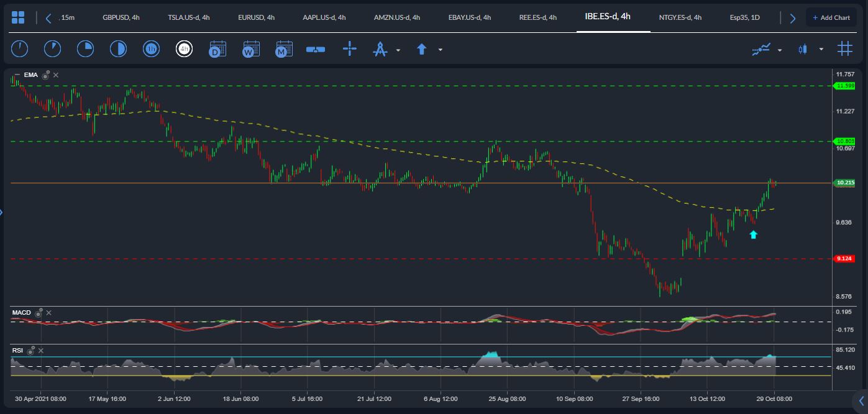This screenshot has height=414, width=868.
Task: Click the candlestick chart type icon
Action: point(803,49)
